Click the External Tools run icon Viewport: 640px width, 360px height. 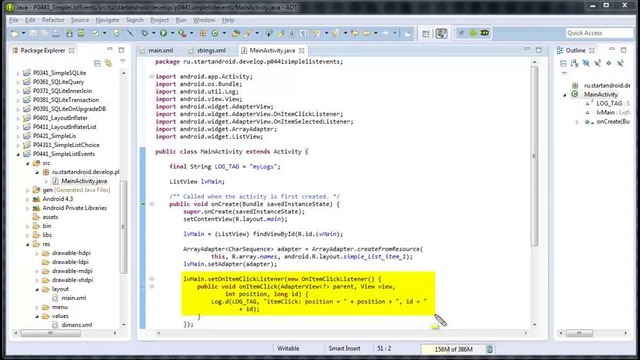pos(182,33)
